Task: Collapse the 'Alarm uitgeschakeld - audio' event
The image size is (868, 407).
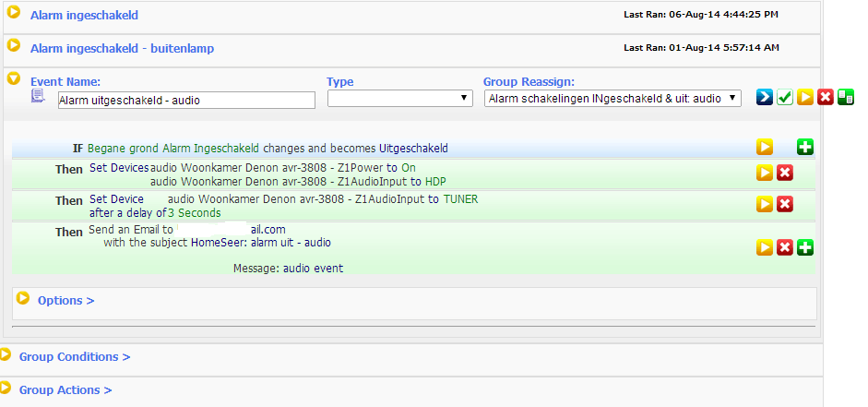Action: pos(13,78)
